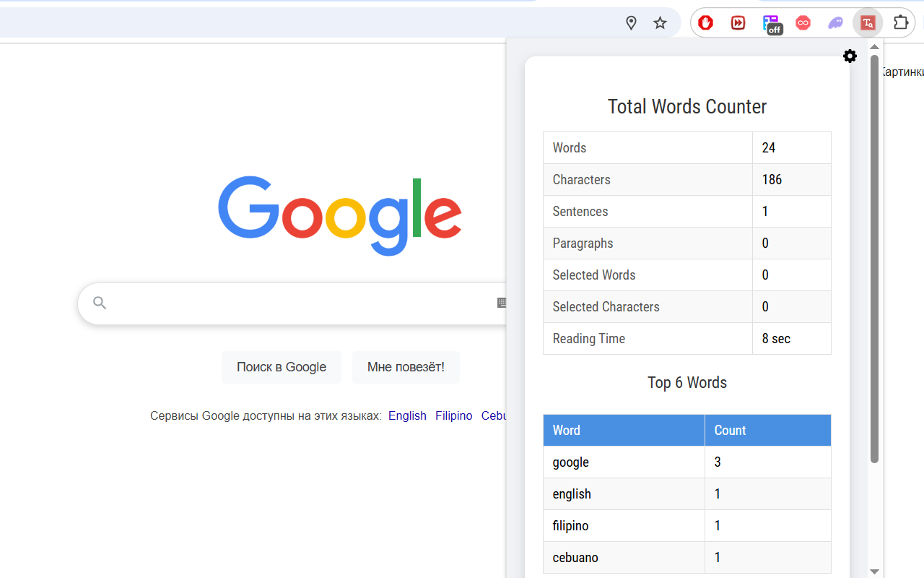Open settings gear in word counter popup

point(850,56)
